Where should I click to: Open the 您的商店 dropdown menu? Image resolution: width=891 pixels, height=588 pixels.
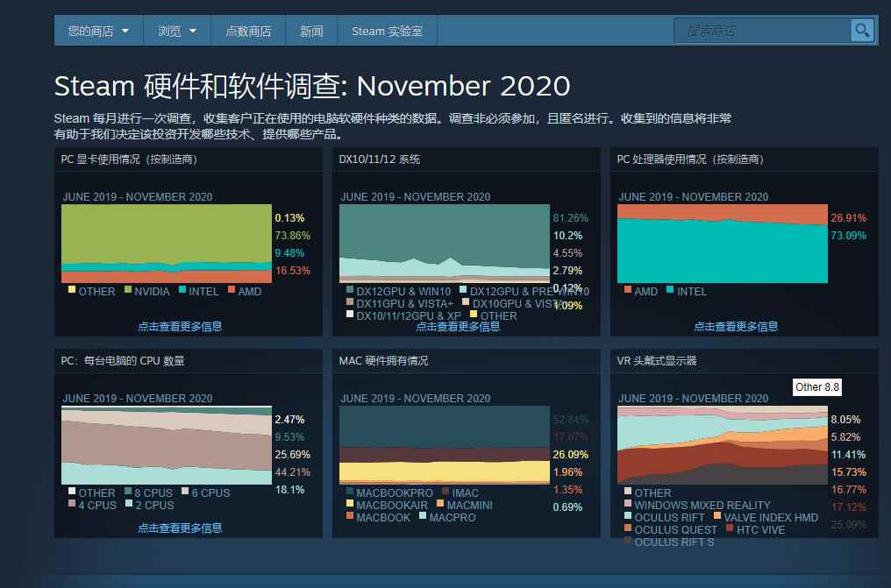click(x=97, y=30)
